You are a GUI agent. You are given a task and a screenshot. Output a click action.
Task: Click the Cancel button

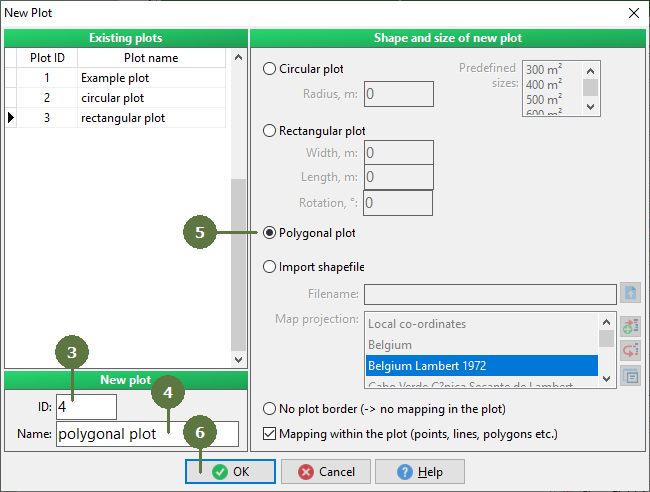[325, 472]
